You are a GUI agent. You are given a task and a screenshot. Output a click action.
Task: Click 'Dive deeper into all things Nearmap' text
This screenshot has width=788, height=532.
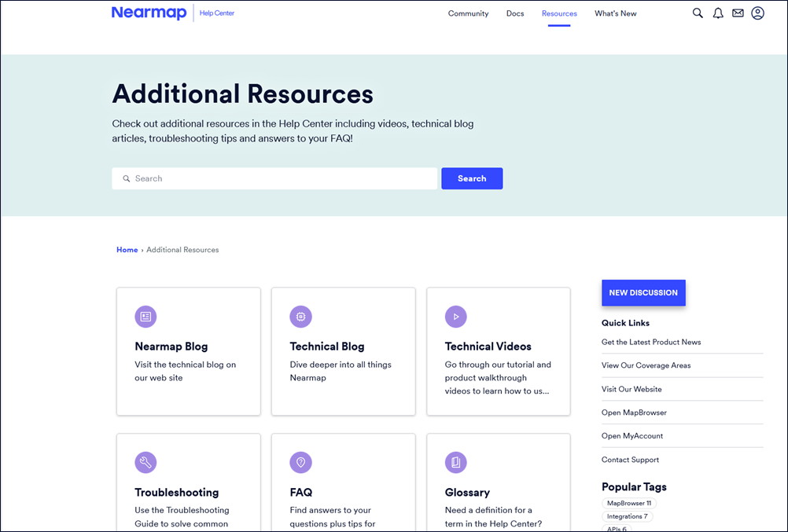[341, 371]
